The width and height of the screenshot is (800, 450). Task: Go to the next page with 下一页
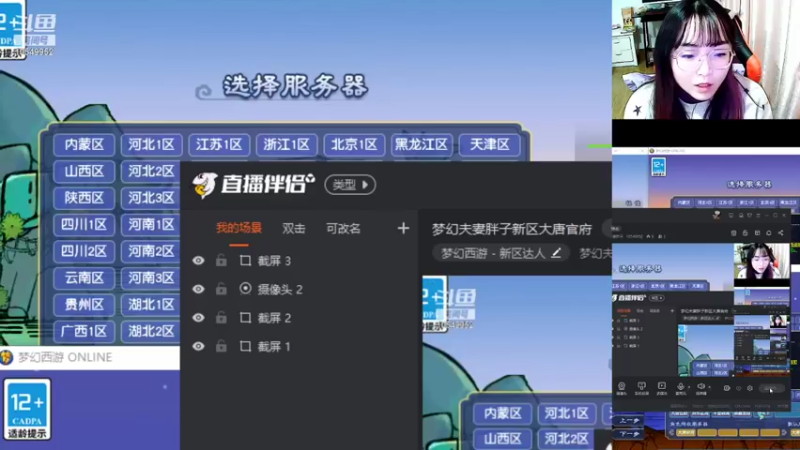pos(629,434)
